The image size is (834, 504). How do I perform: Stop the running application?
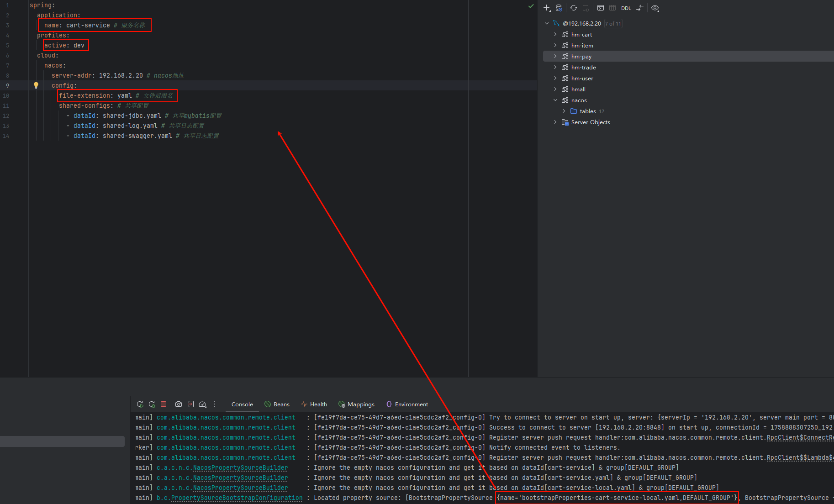point(164,404)
